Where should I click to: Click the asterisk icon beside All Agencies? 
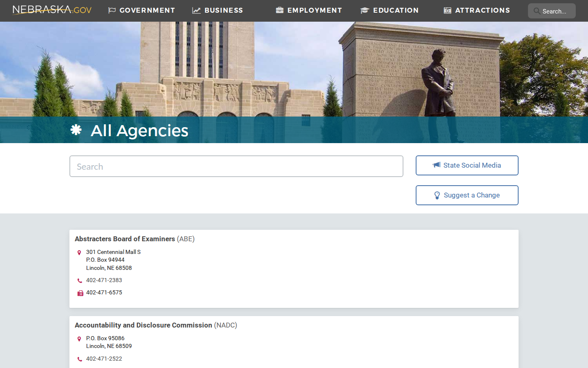pyautogui.click(x=76, y=130)
